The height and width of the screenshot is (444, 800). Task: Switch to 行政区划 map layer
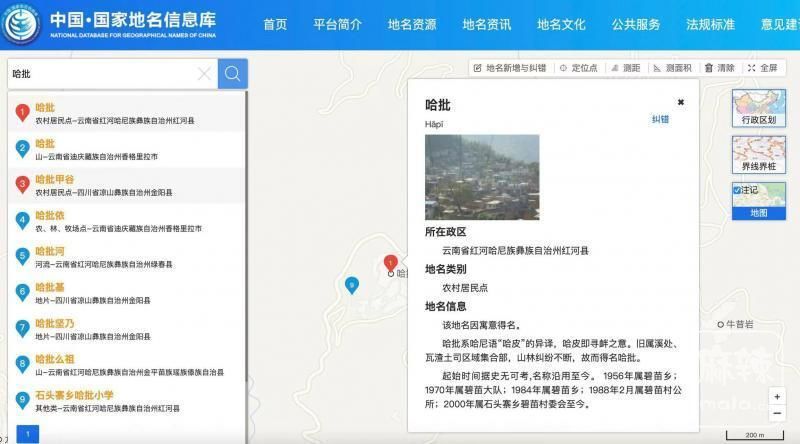pos(758,107)
